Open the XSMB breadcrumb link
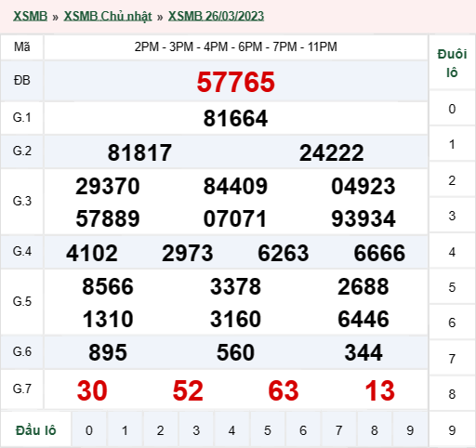 tap(30, 16)
